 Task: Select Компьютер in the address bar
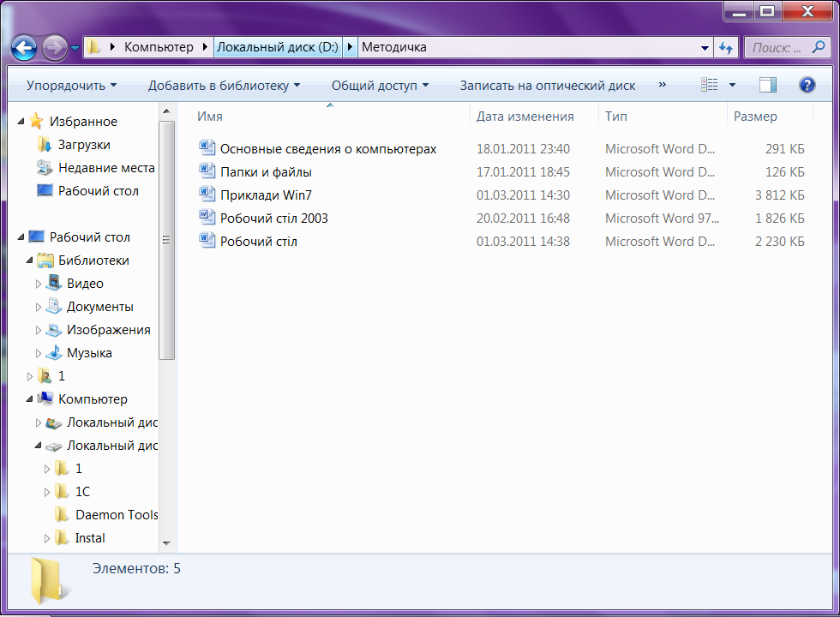click(159, 47)
